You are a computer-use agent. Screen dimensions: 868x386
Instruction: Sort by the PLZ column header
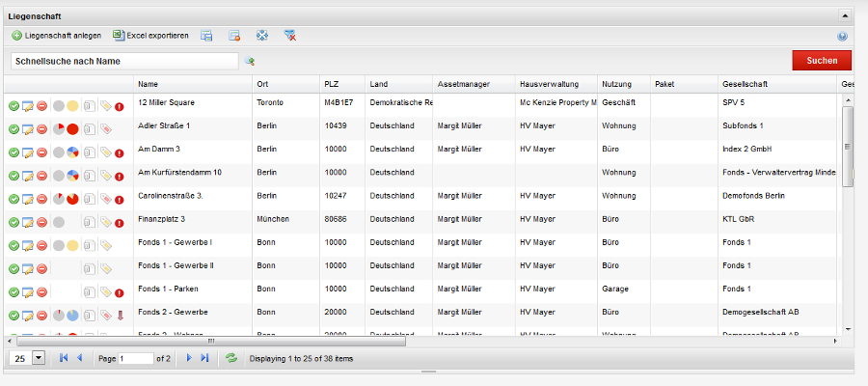[342, 84]
